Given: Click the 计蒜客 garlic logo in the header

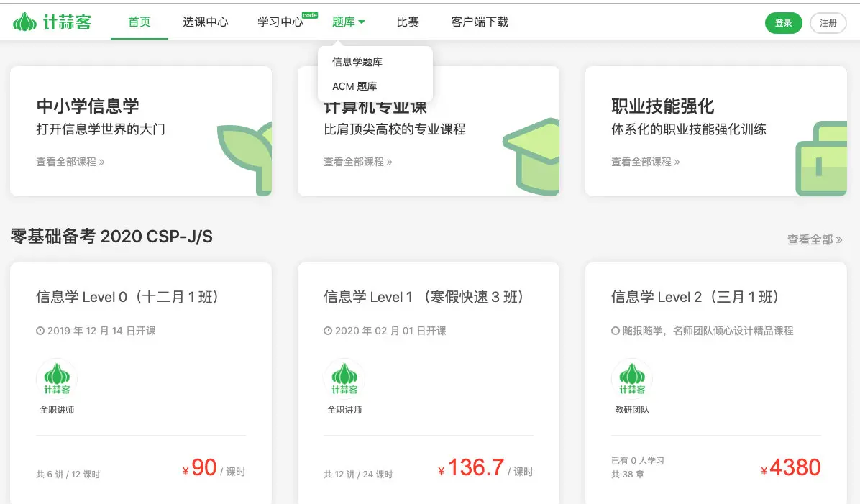Looking at the screenshot, I should (52, 22).
